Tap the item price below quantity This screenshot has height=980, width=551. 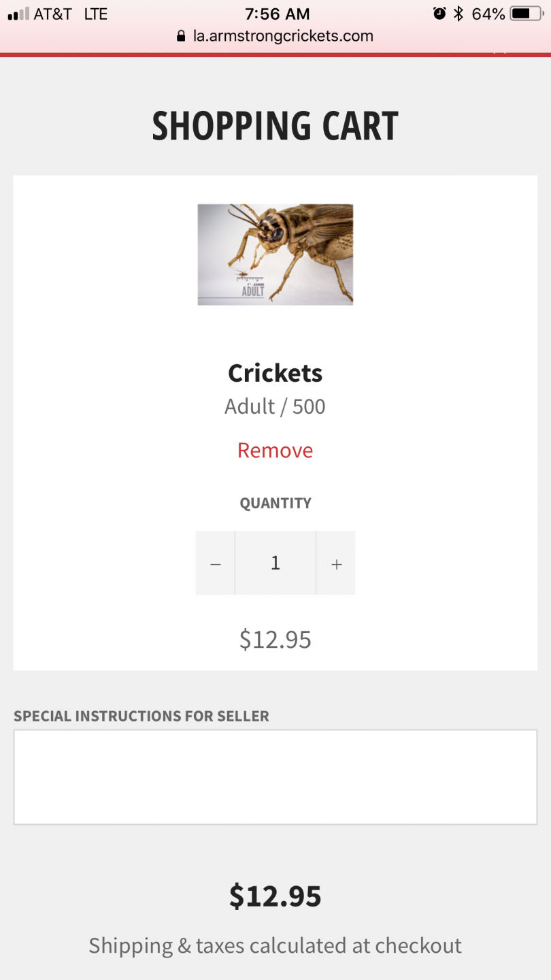275,640
